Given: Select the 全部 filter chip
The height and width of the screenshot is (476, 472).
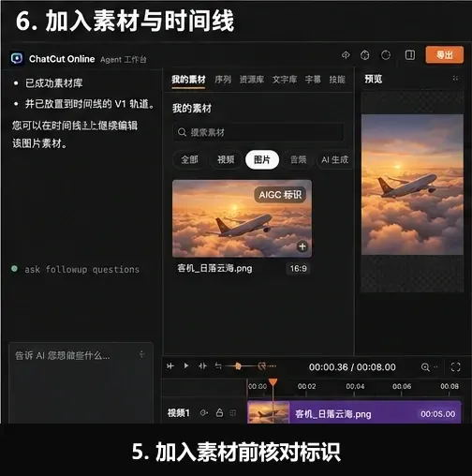Looking at the screenshot, I should 189,160.
